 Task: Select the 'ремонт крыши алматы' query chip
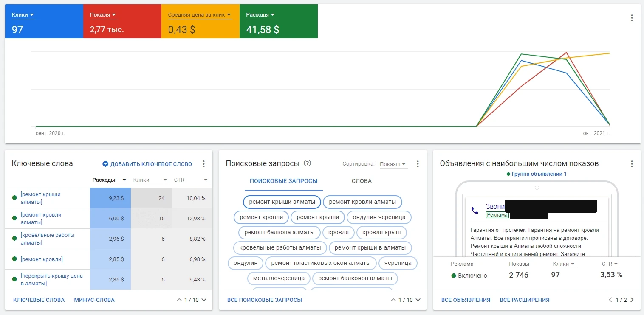pos(282,202)
